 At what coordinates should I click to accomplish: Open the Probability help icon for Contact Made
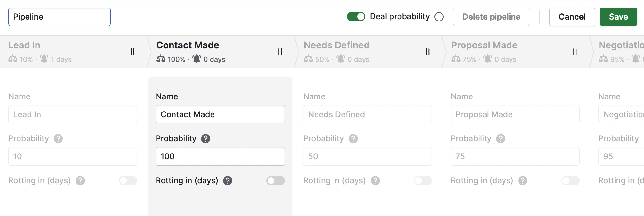click(206, 138)
